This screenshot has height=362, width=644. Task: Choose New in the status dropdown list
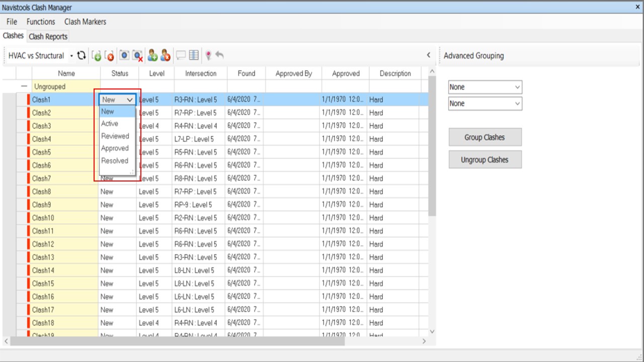coord(117,112)
